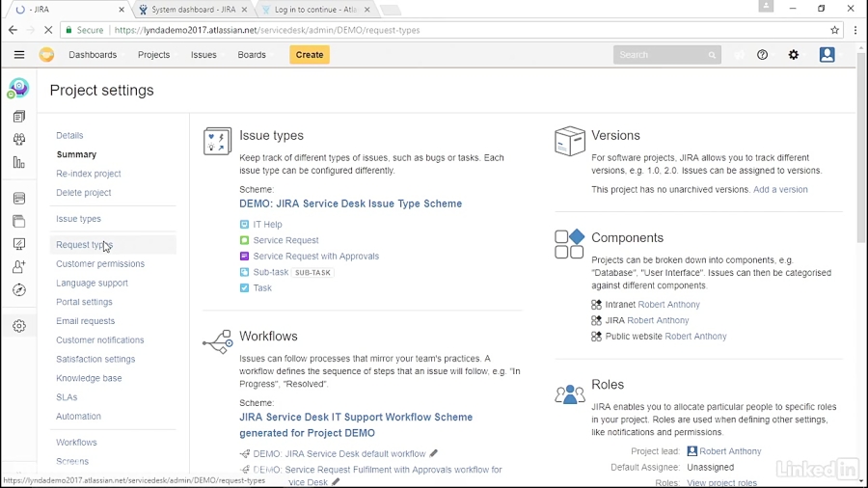Click the faded feedback icon beside search
This screenshot has height=488, width=868.
click(x=739, y=55)
